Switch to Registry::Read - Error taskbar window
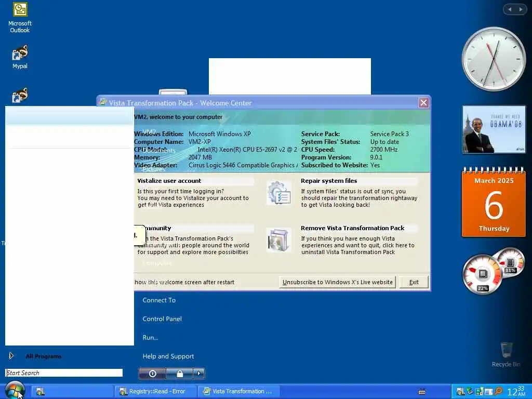This screenshot has height=399, width=532. (155, 391)
